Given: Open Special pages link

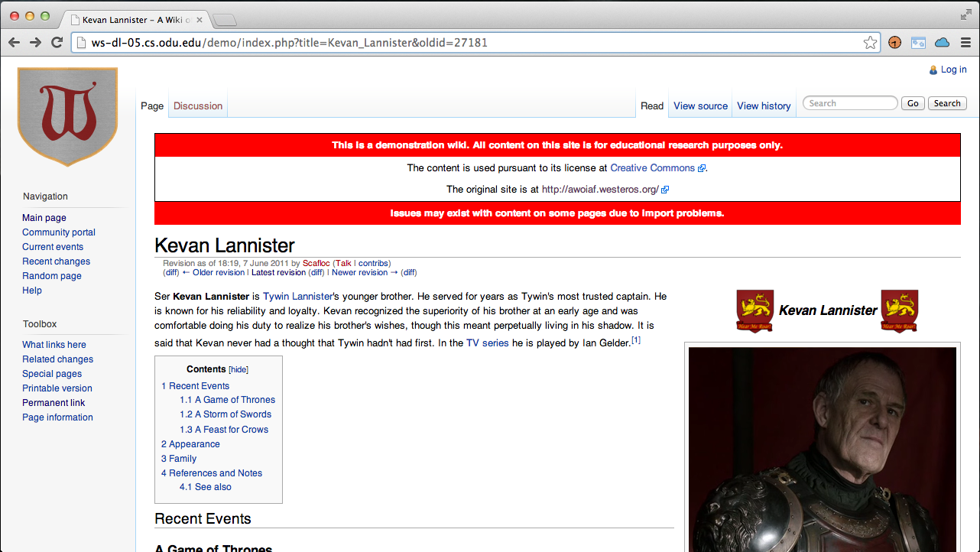Looking at the screenshot, I should click(x=52, y=374).
